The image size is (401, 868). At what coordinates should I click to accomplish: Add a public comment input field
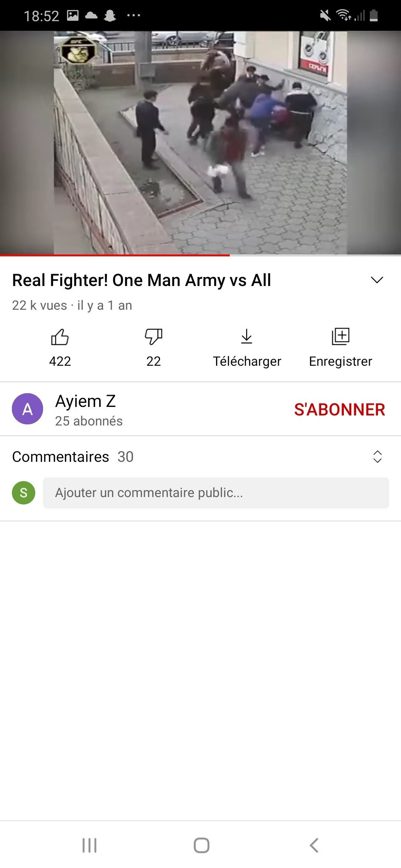[216, 493]
